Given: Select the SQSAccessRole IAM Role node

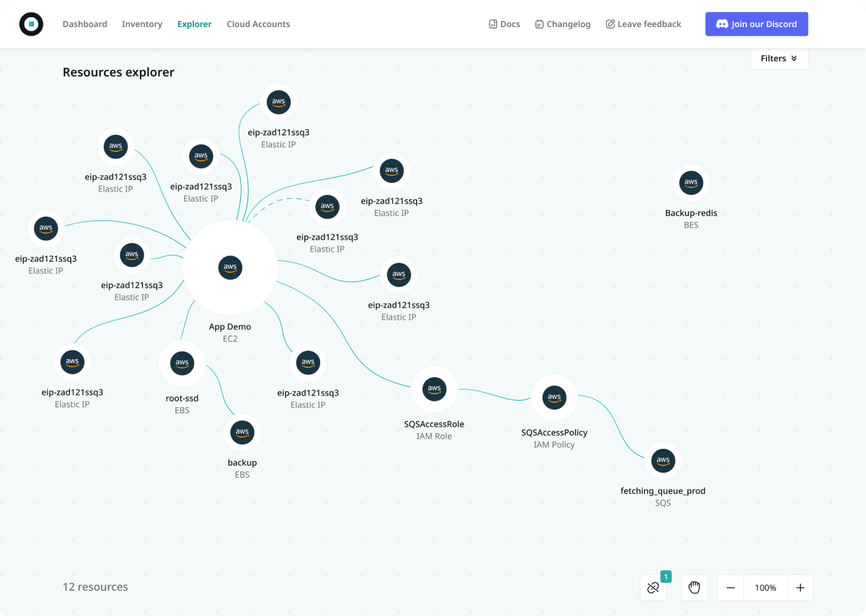Looking at the screenshot, I should coord(434,389).
